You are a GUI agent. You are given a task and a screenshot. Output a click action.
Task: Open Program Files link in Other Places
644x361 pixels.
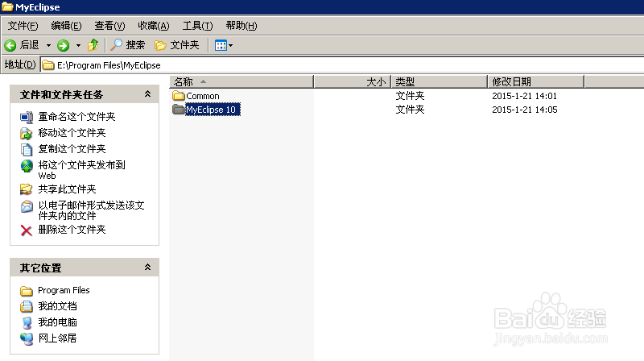tap(64, 290)
